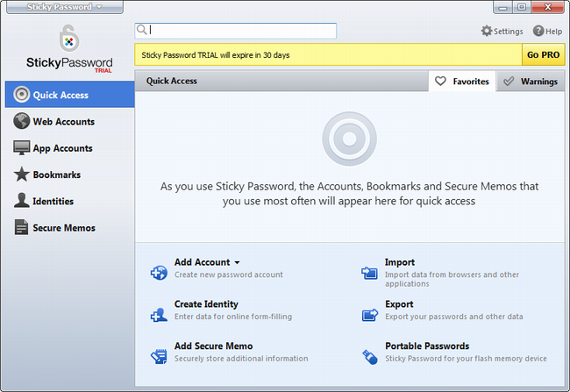Switch to the Warnings tab
Image resolution: width=570 pixels, height=392 pixels.
click(531, 81)
